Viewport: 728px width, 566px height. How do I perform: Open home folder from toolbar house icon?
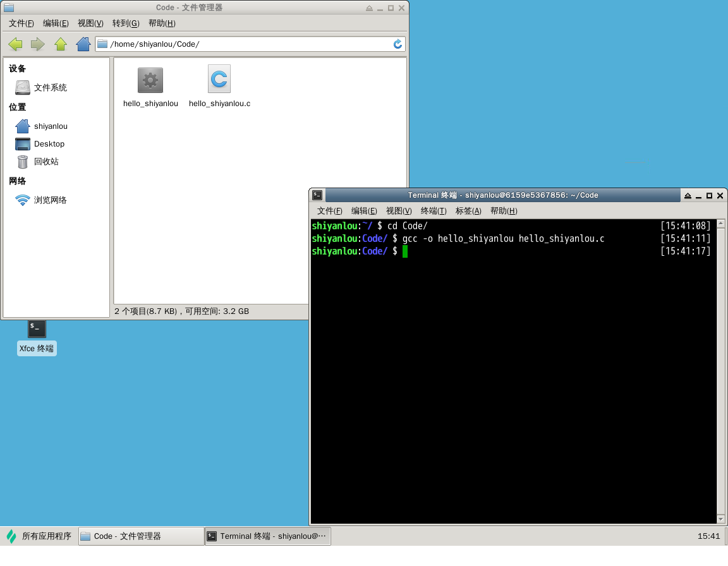tap(83, 44)
